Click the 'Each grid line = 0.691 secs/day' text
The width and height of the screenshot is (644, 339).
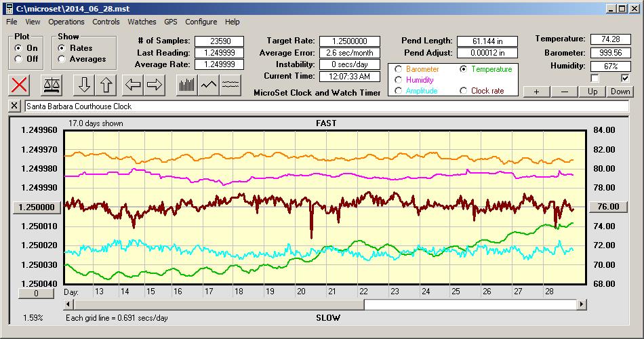pyautogui.click(x=117, y=317)
